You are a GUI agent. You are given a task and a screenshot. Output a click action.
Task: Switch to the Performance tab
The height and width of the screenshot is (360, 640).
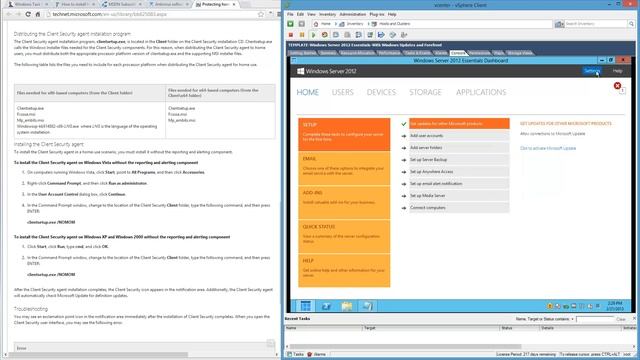(x=389, y=53)
